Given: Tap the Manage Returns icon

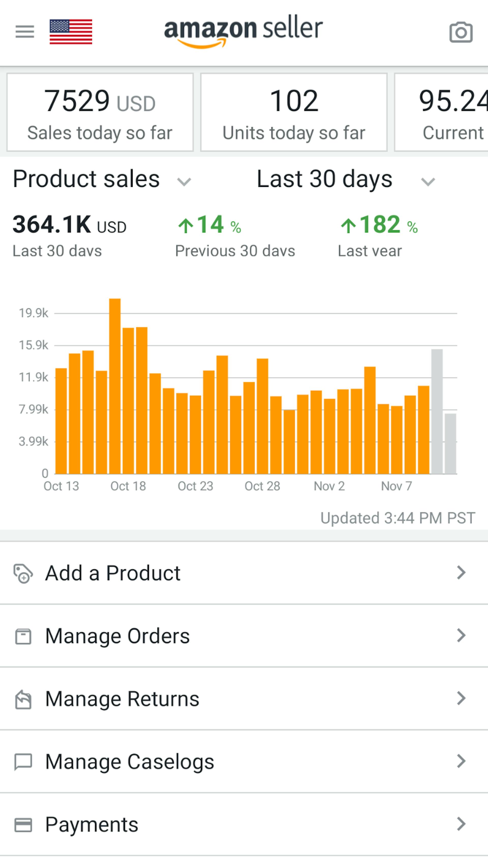Looking at the screenshot, I should (23, 699).
